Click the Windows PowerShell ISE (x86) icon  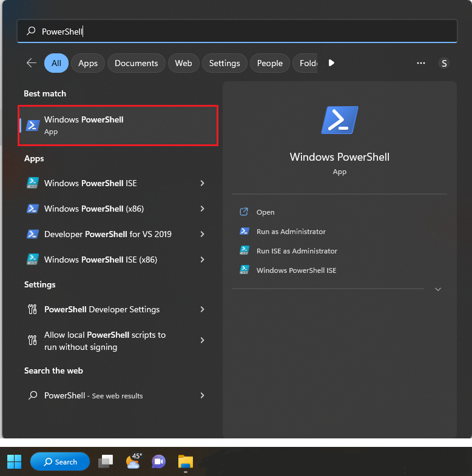pyautogui.click(x=33, y=260)
